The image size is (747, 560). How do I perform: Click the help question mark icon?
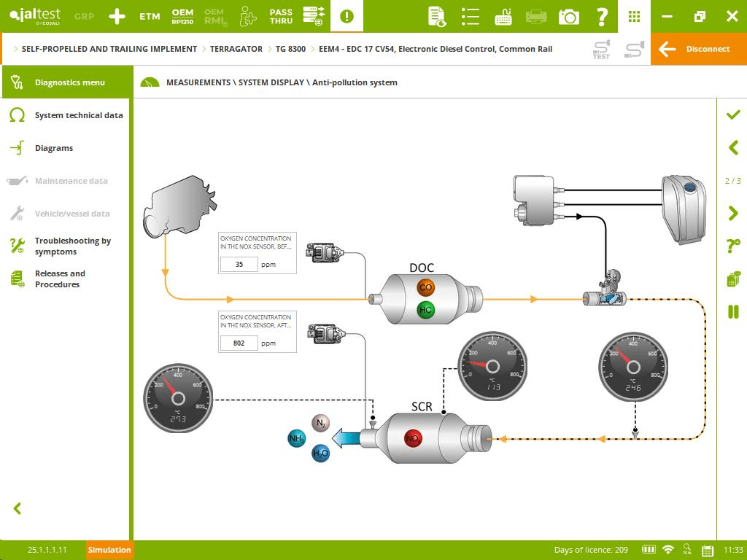pos(602,16)
